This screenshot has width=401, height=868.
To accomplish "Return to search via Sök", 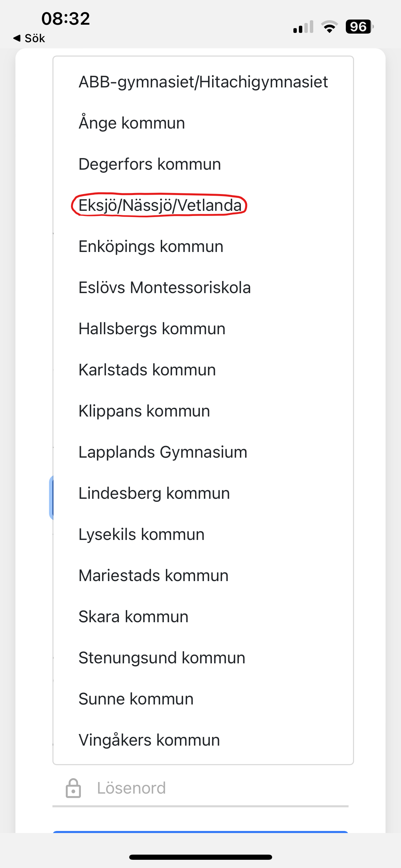I will 34,38.
